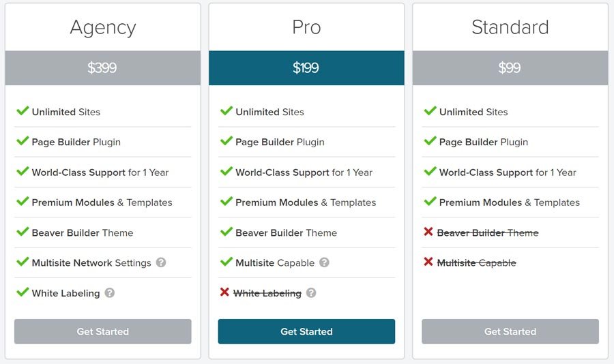Click World-Class Support text in Standard plan
The image size is (614, 364).
pyautogui.click(x=486, y=172)
